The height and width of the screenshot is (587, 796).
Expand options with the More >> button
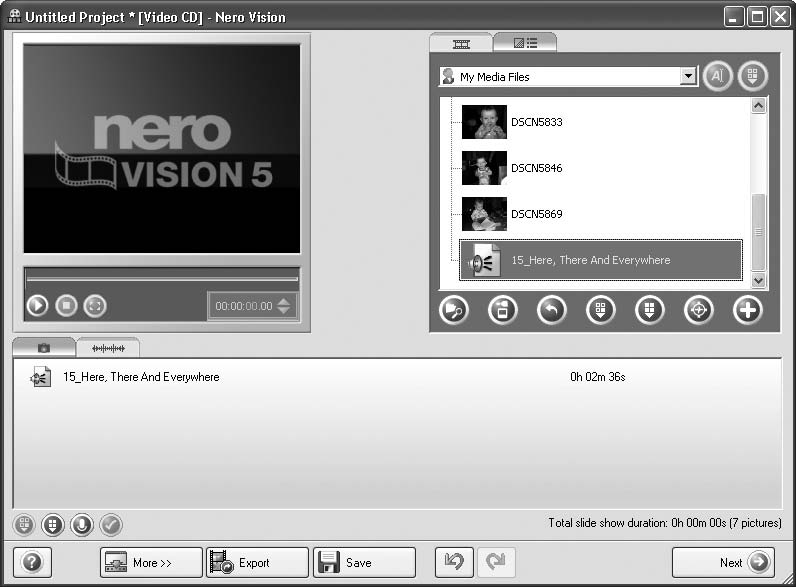[151, 563]
